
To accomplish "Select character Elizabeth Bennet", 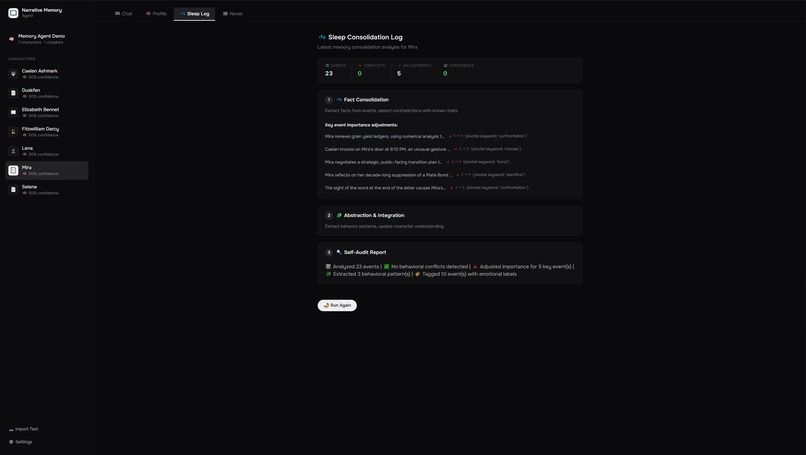I will point(47,112).
